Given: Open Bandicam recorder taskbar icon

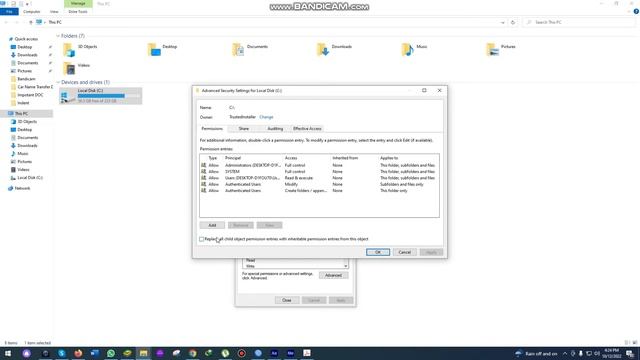Looking at the screenshot, I should tap(242, 353).
